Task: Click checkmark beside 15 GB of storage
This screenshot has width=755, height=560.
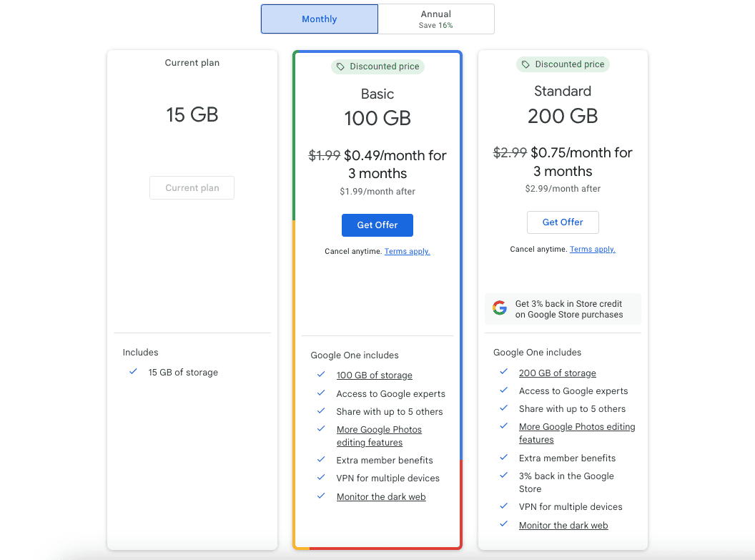Action: [x=133, y=372]
